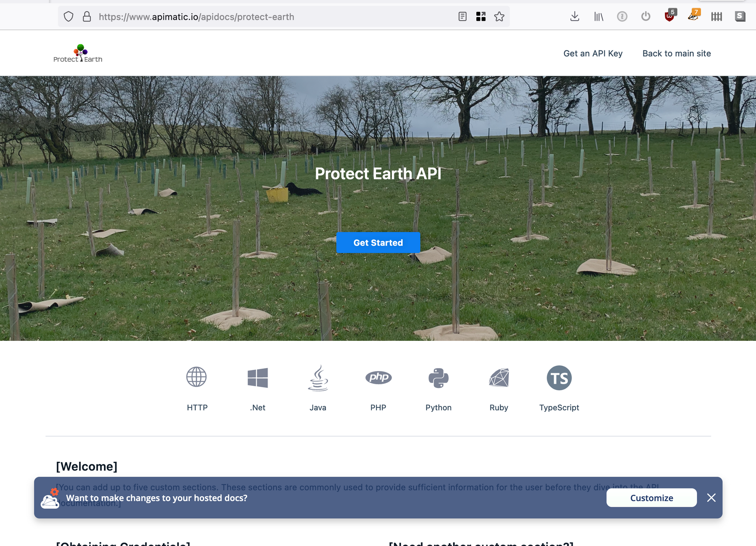Screen dimensions: 756x546
Task: Click the Protect Earth tree logo
Action: 78,53
